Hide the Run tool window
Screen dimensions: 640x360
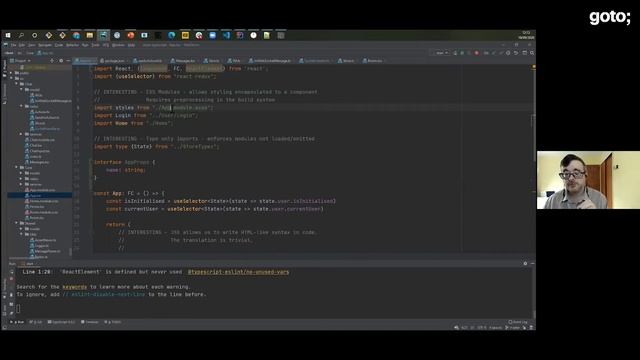point(532,264)
